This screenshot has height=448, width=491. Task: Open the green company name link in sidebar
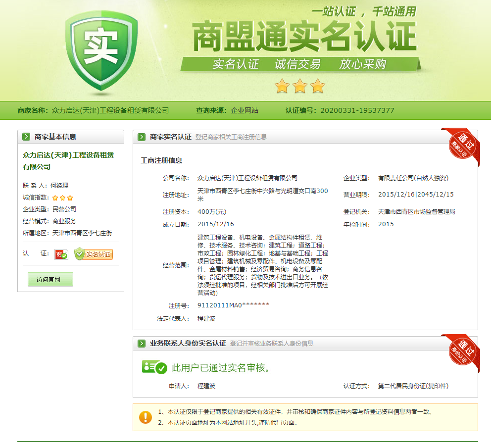68,161
